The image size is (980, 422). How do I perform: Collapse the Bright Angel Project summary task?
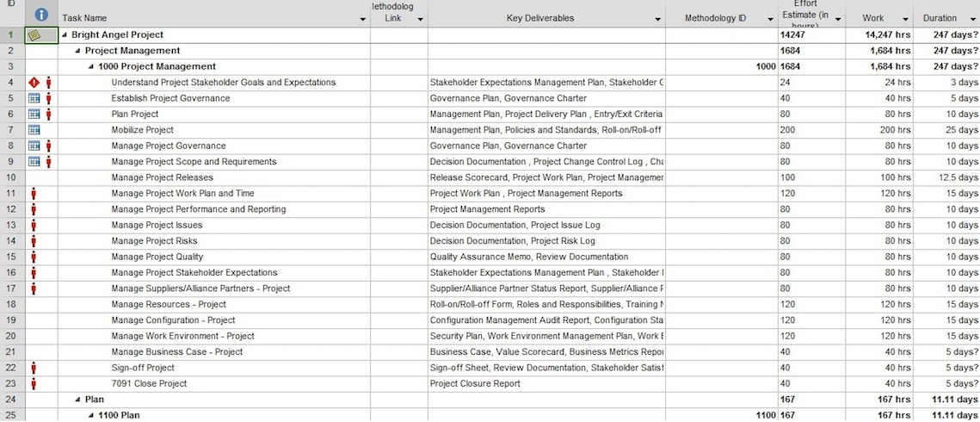point(65,35)
